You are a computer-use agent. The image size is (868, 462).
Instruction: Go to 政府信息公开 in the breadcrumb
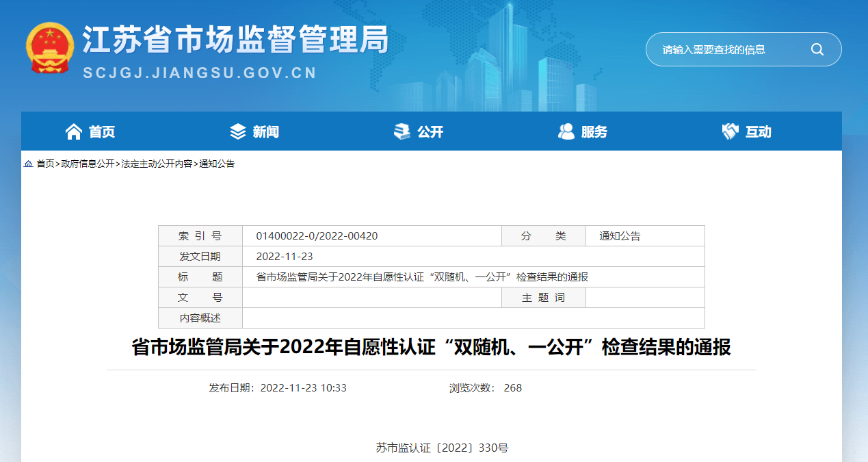click(x=88, y=164)
